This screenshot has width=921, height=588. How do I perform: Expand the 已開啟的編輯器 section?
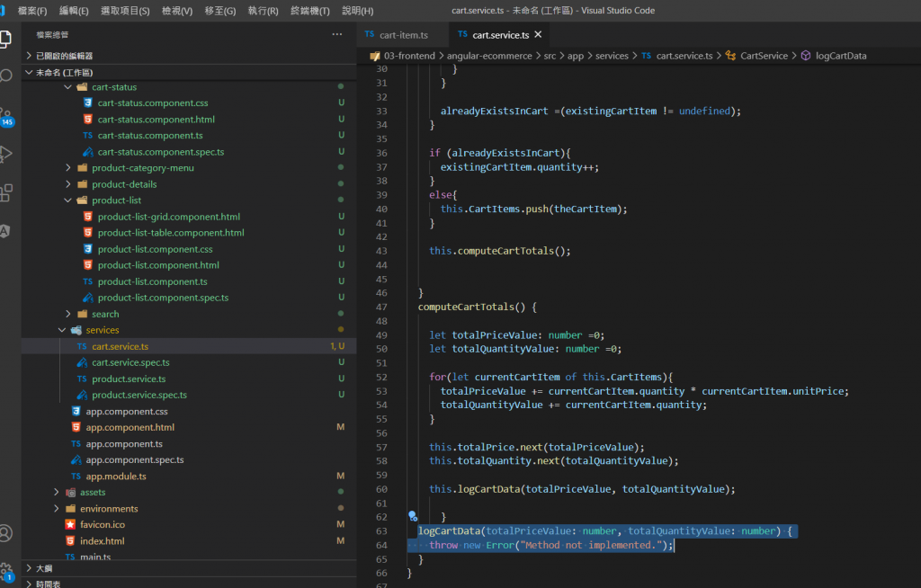pyautogui.click(x=63, y=56)
